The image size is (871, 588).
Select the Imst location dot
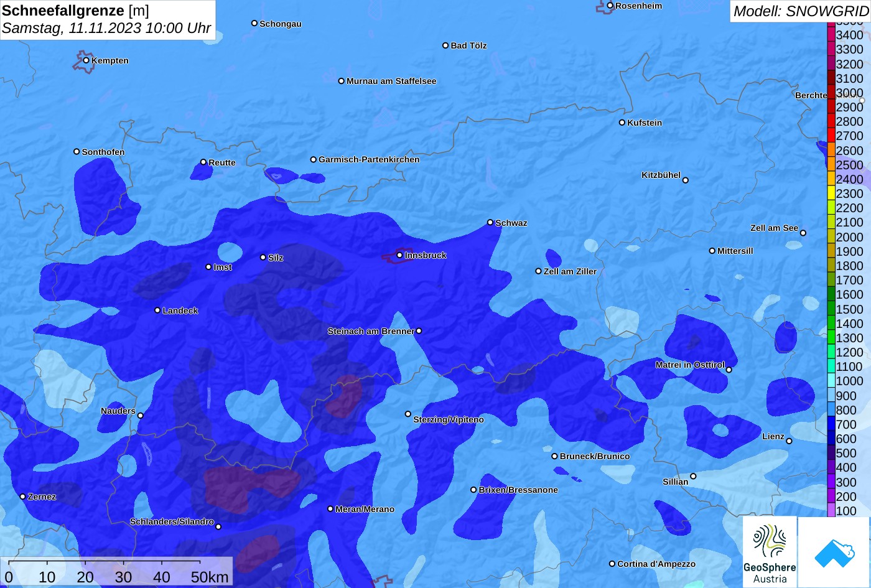pos(208,267)
